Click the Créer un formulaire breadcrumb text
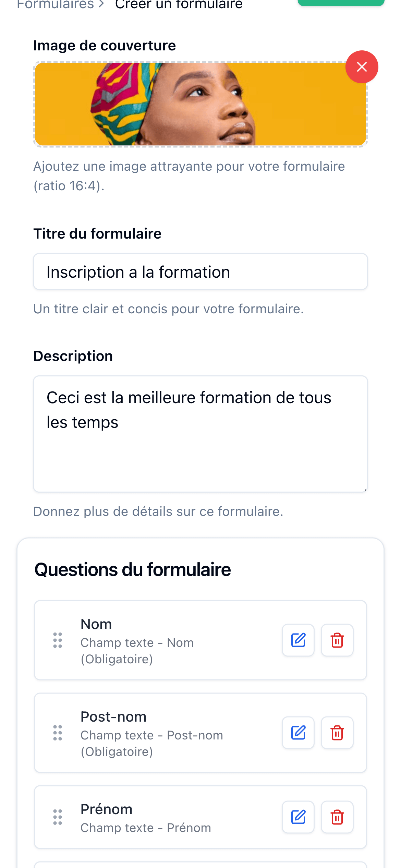 pyautogui.click(x=179, y=5)
